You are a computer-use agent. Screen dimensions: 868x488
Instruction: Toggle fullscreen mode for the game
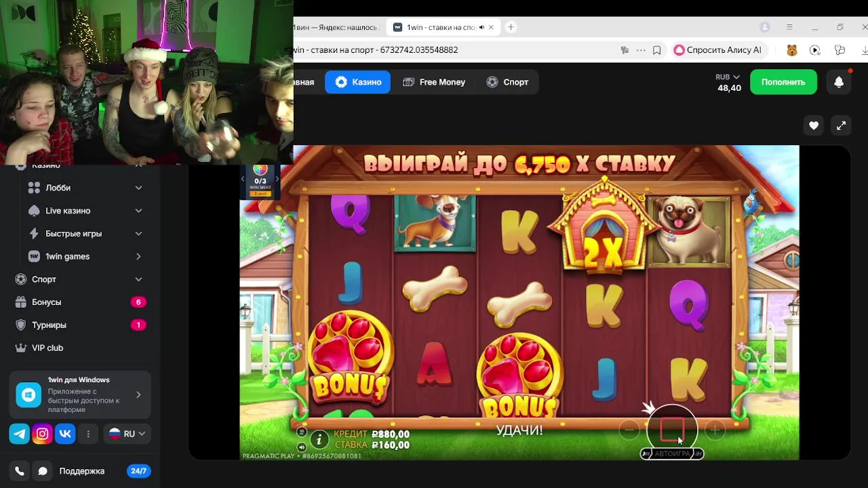point(841,125)
